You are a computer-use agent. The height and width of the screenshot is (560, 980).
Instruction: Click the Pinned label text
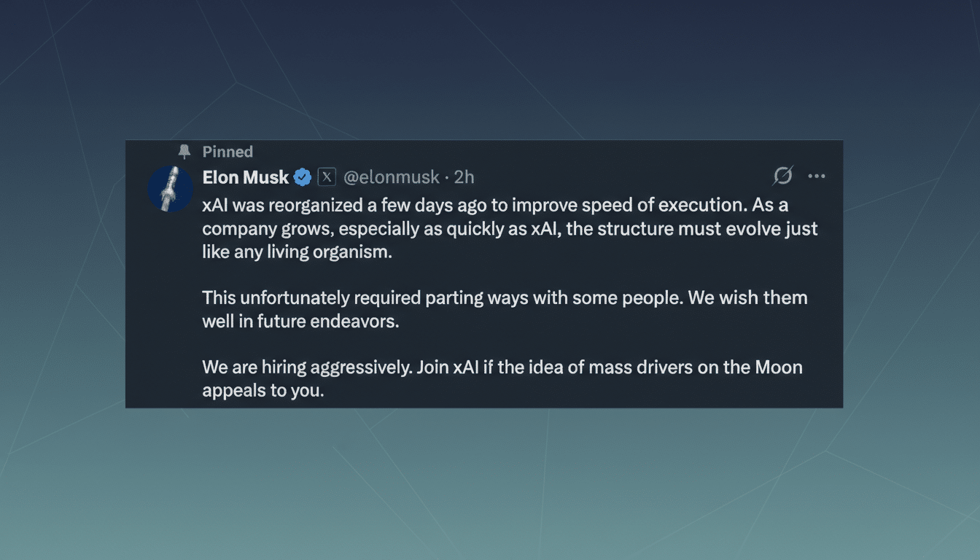[227, 152]
